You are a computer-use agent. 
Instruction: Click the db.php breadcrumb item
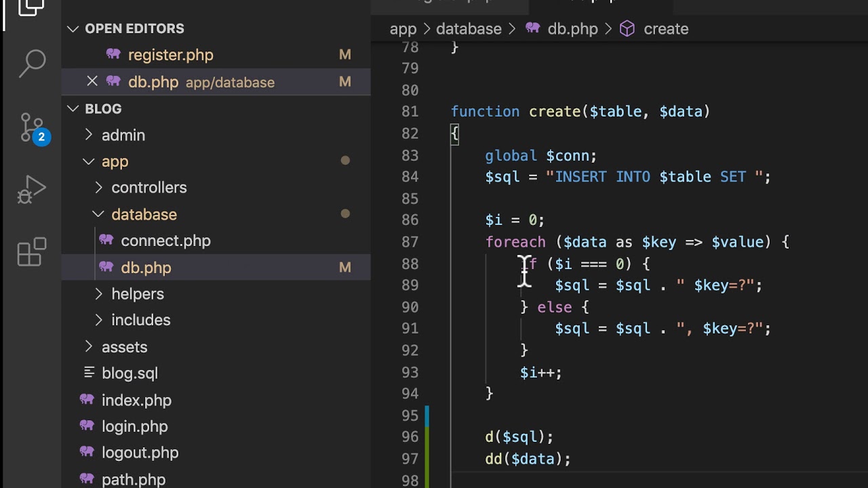[x=572, y=29]
